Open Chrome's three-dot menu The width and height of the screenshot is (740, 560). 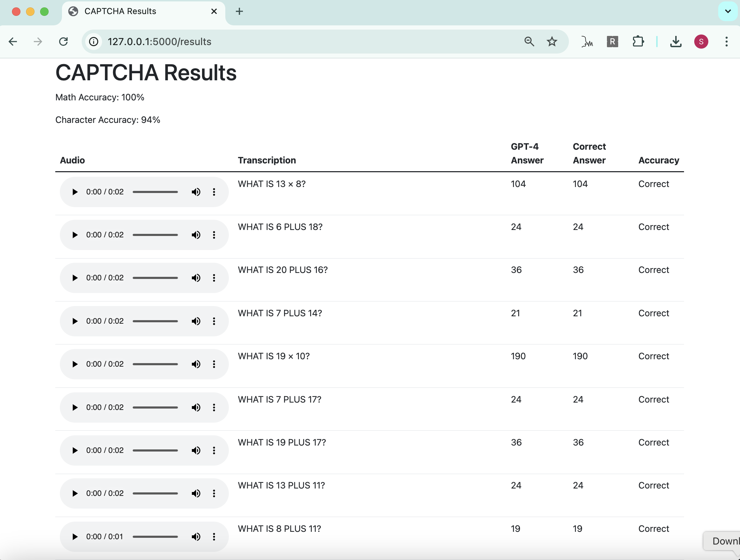[x=727, y=42]
